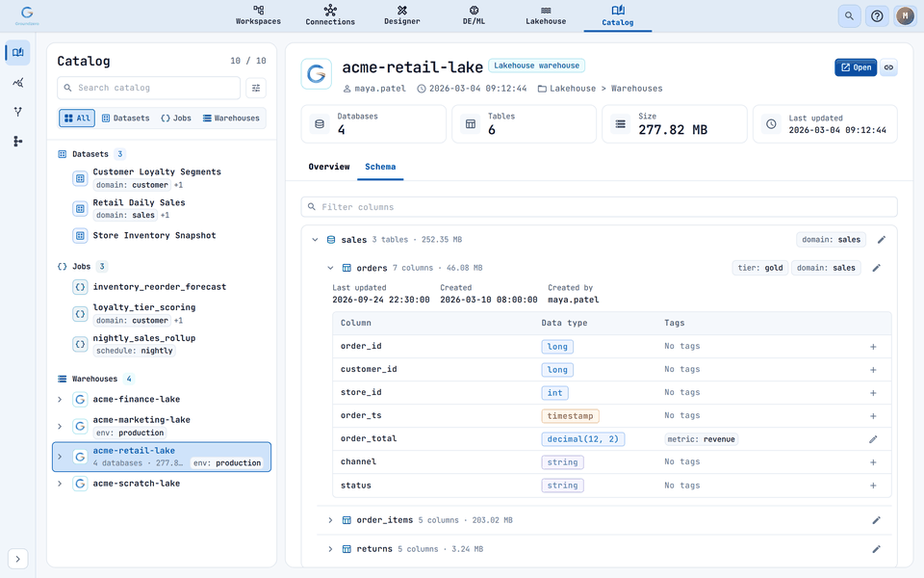Edit returns table with pencil icon

(x=876, y=549)
